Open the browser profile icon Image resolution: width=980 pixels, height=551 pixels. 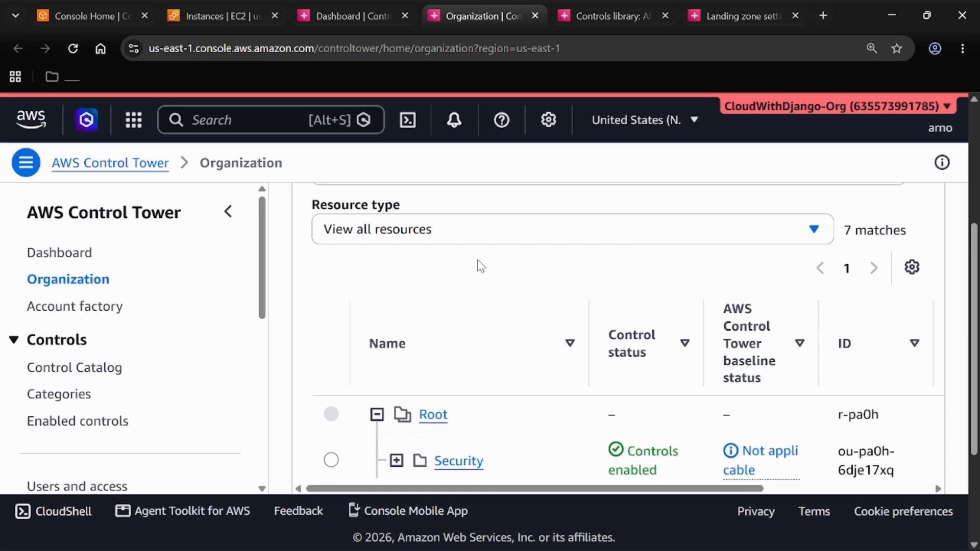[x=935, y=48]
